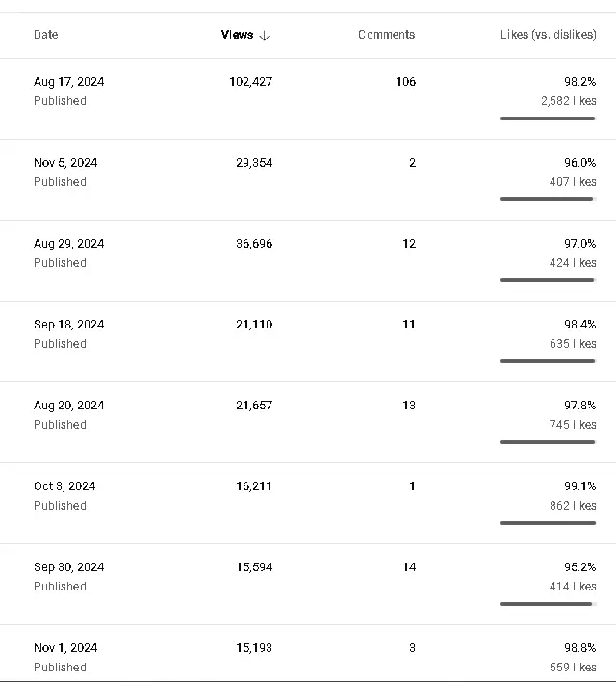Click the 98.2% likes ratio bar
The height and width of the screenshot is (682, 616).
pyautogui.click(x=548, y=118)
